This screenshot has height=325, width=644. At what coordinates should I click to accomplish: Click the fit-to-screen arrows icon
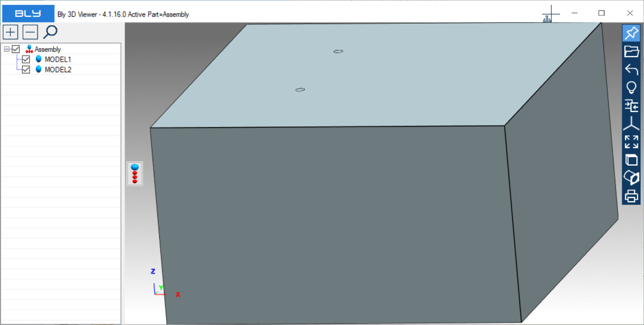click(631, 142)
